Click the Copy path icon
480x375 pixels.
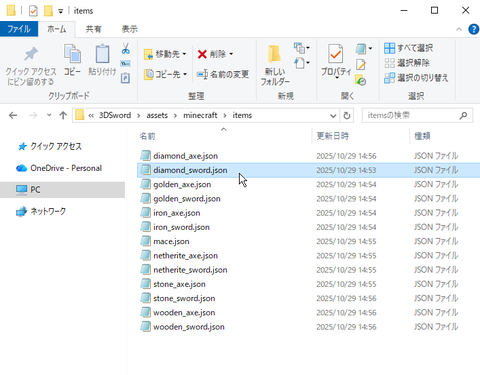point(125,63)
